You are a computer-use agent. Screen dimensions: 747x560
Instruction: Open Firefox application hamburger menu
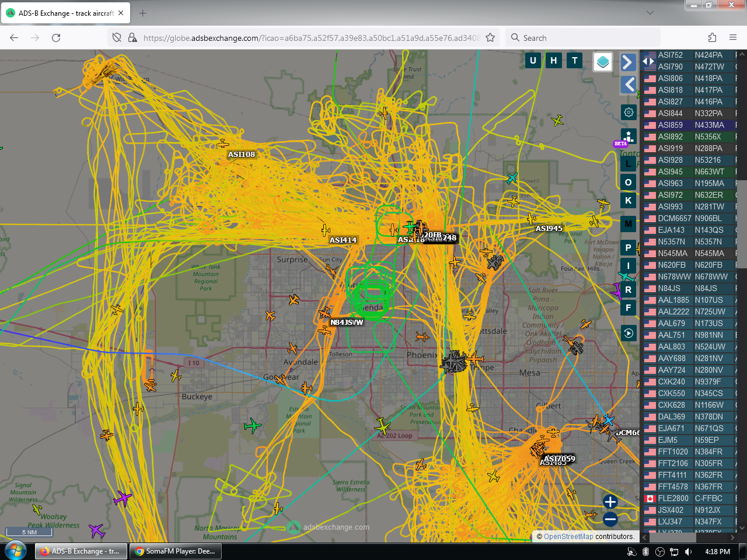pos(733,38)
